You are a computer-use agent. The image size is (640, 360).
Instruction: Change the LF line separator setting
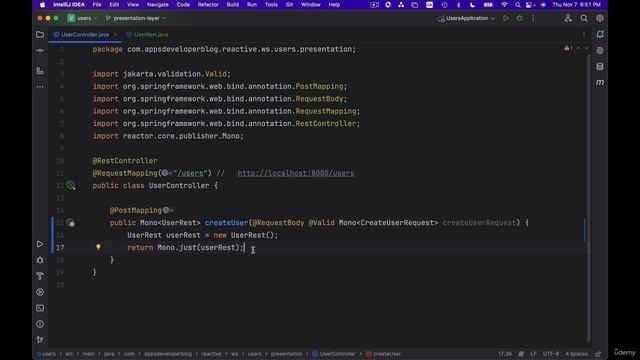[533, 354]
